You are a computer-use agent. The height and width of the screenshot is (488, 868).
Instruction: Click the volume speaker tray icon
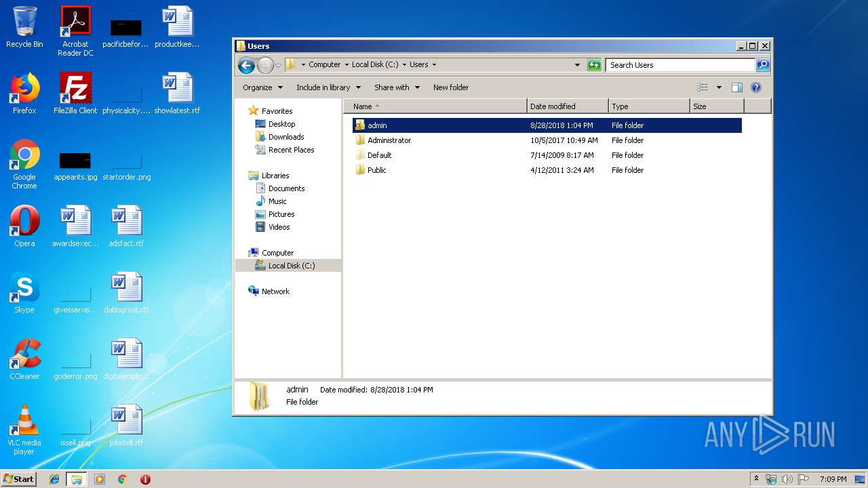click(787, 479)
